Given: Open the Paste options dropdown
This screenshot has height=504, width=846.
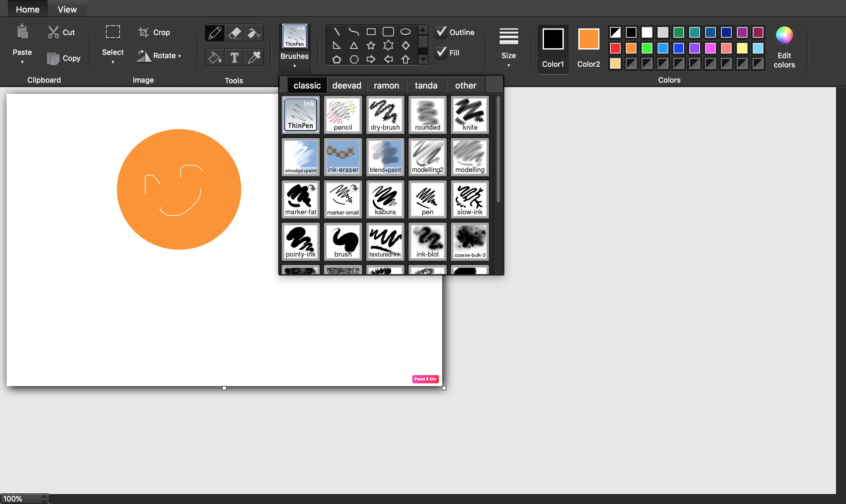Looking at the screenshot, I should (x=22, y=62).
